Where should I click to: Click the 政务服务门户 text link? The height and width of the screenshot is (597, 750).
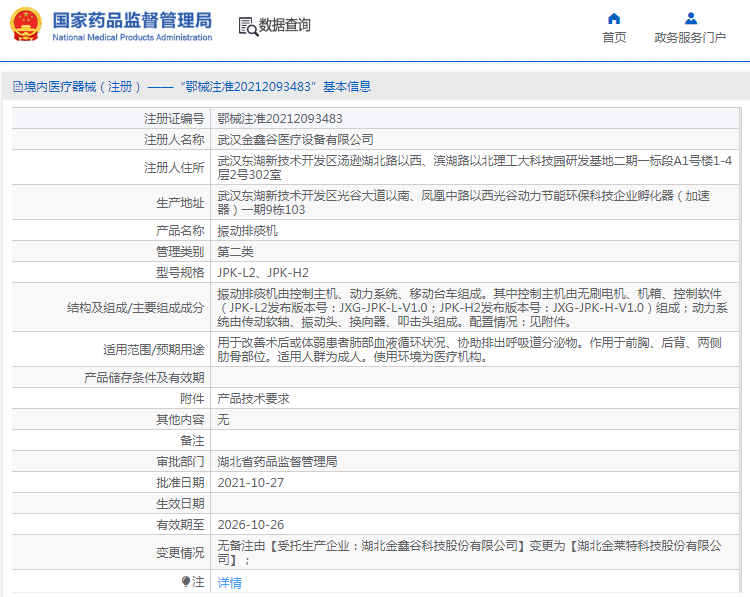(x=690, y=37)
